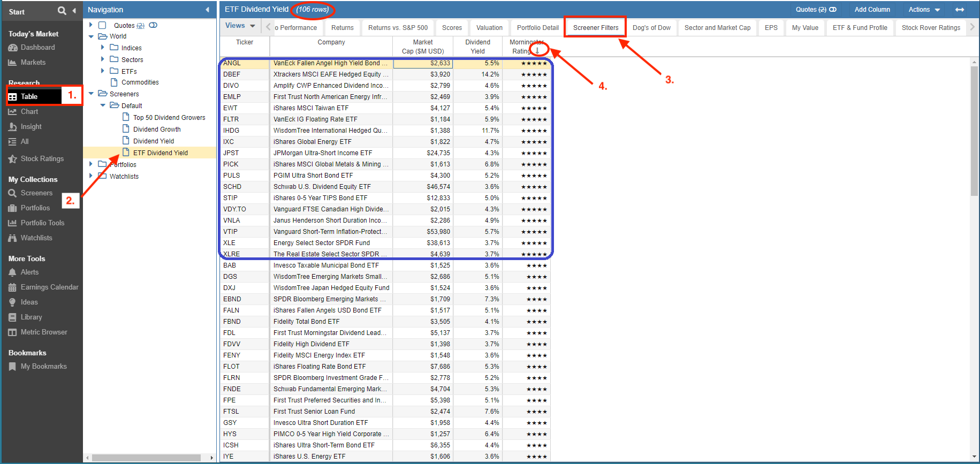Open the Markets chart icon entry
The width and height of the screenshot is (980, 464).
[x=27, y=63]
